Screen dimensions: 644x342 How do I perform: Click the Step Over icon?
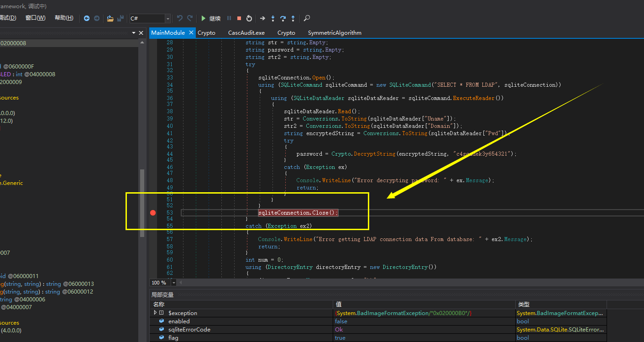pyautogui.click(x=283, y=18)
